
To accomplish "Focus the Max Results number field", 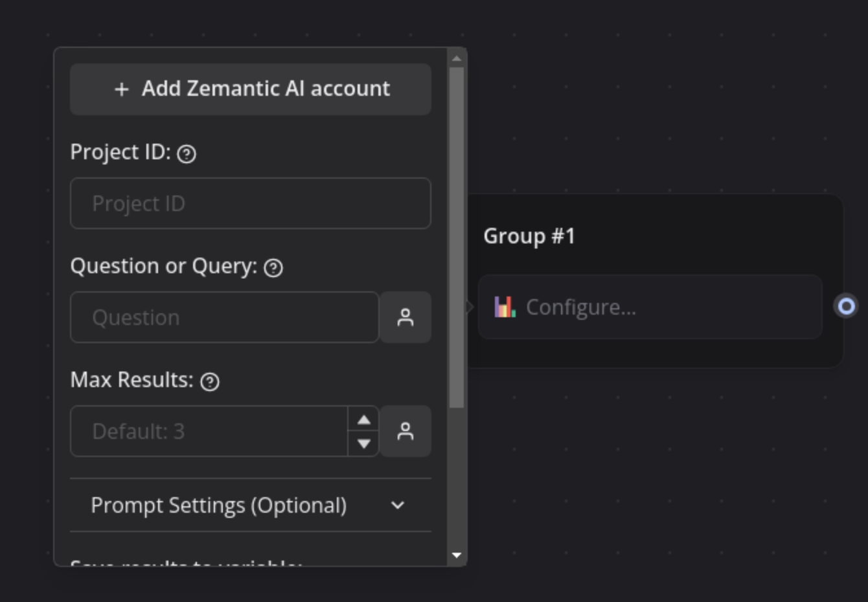I will [209, 431].
